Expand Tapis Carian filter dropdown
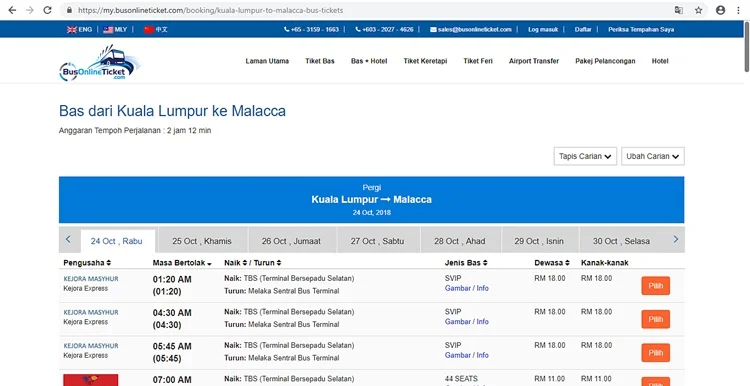This screenshot has height=386, width=750. pyautogui.click(x=585, y=156)
